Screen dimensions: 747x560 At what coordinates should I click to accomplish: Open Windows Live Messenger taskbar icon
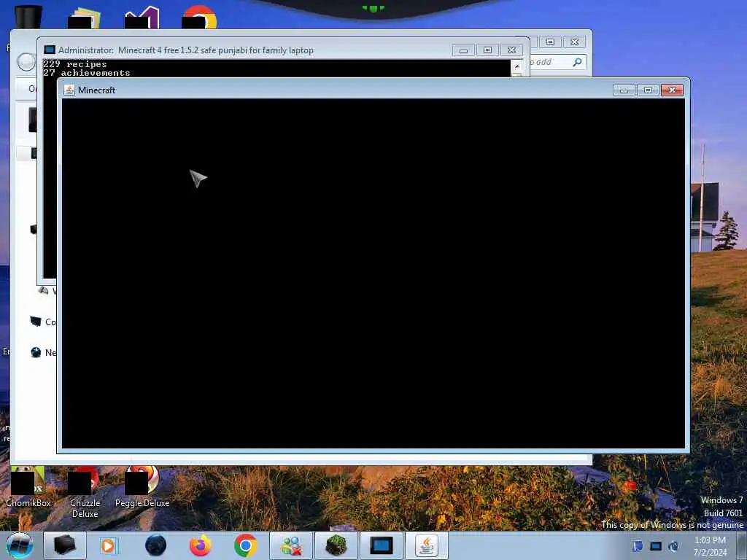(290, 545)
